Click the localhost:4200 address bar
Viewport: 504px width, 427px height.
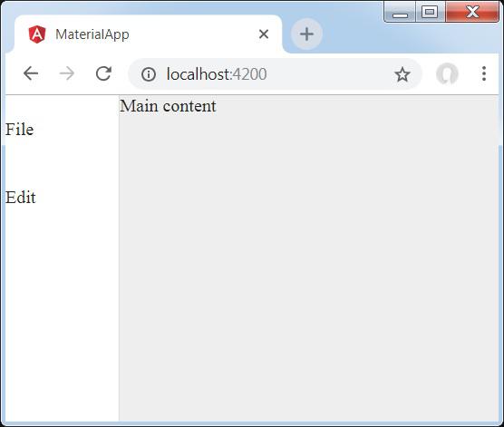pos(275,74)
